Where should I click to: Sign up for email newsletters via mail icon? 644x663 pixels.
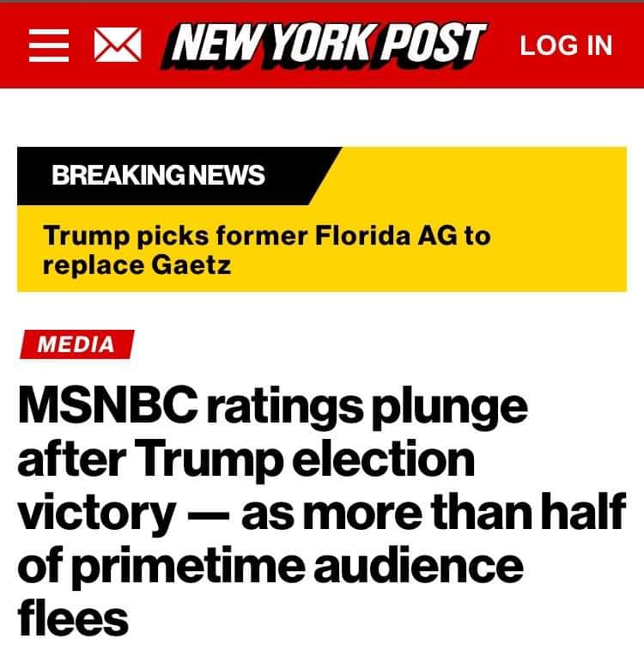coord(116,45)
